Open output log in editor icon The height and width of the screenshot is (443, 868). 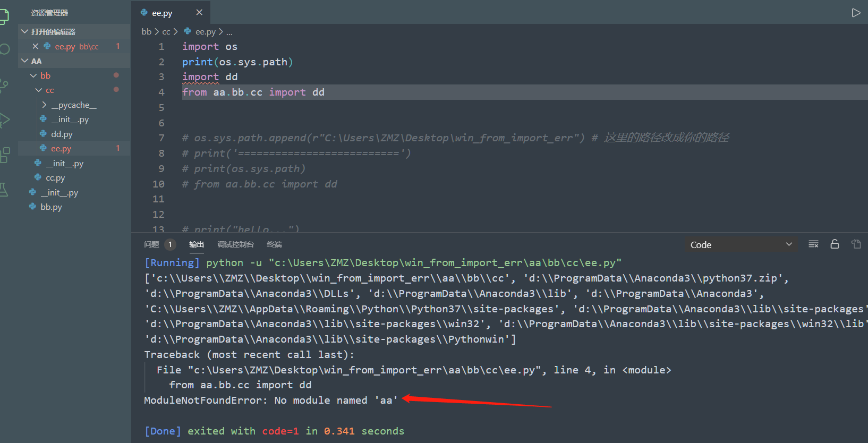tap(856, 244)
